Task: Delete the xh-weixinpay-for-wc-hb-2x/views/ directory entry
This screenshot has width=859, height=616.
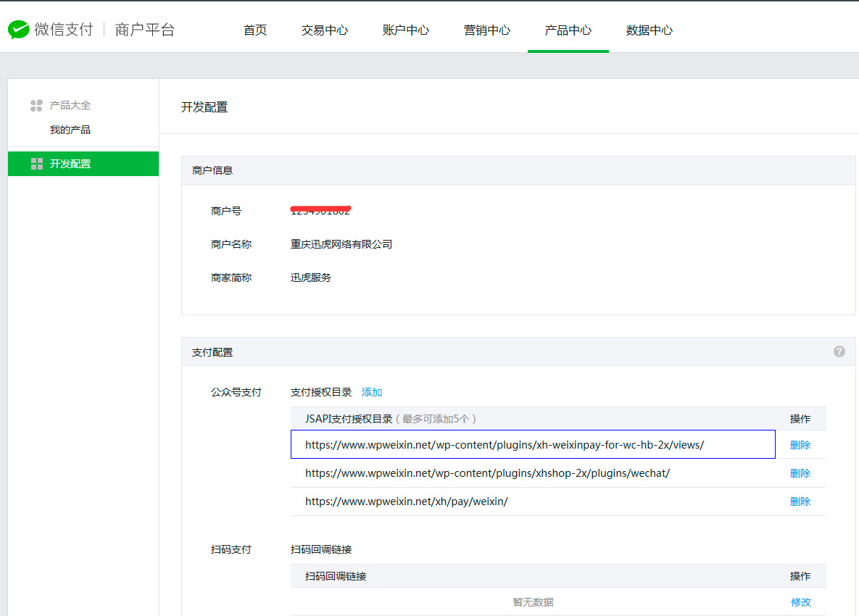Action: [x=800, y=445]
